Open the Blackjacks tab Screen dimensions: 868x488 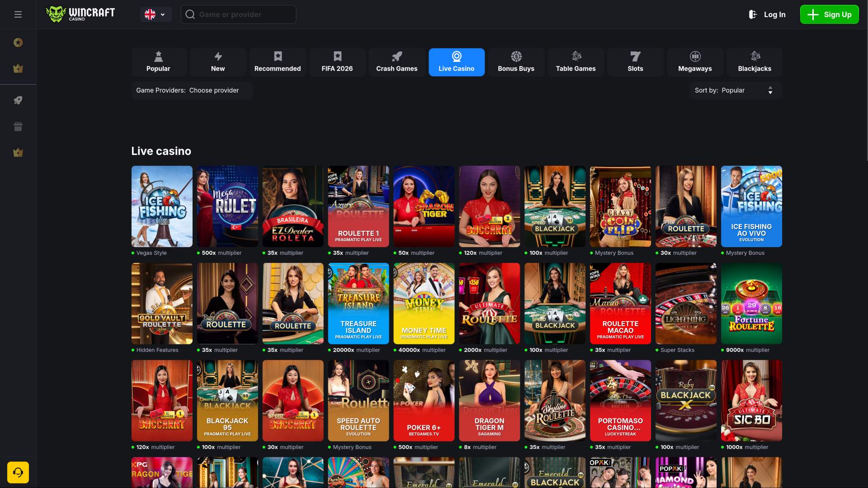click(x=755, y=62)
